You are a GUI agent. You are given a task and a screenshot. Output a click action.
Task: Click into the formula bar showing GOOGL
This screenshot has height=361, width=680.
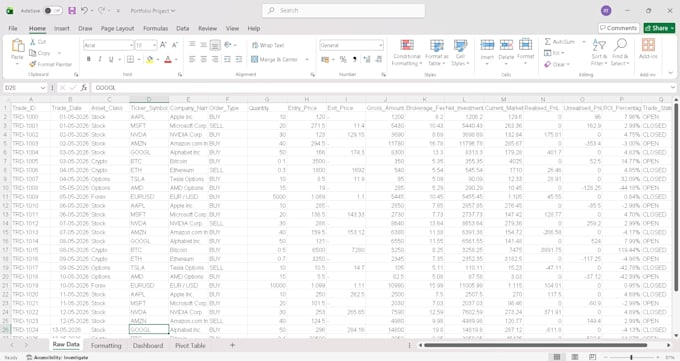[x=382, y=88]
